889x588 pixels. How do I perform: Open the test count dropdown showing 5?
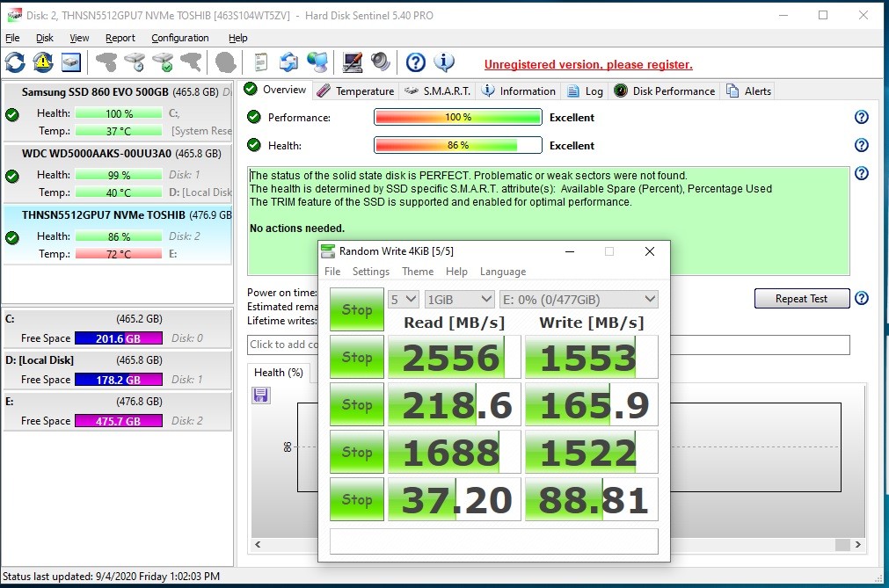(403, 300)
